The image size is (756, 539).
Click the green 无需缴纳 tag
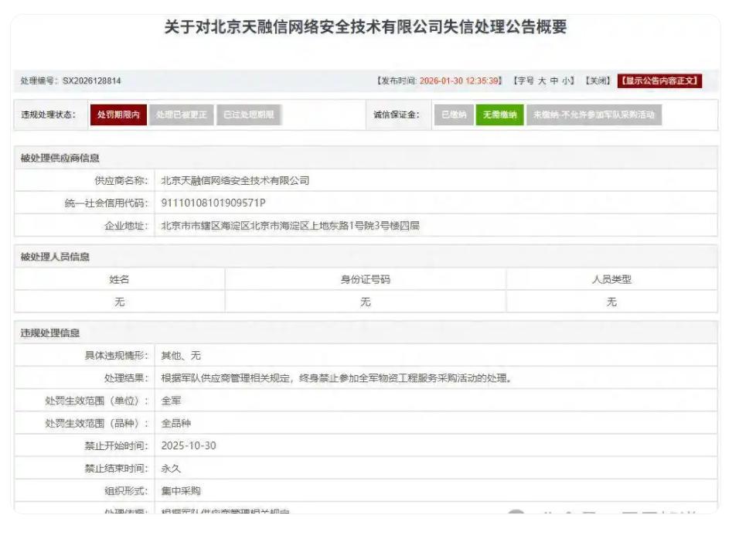[x=500, y=115]
